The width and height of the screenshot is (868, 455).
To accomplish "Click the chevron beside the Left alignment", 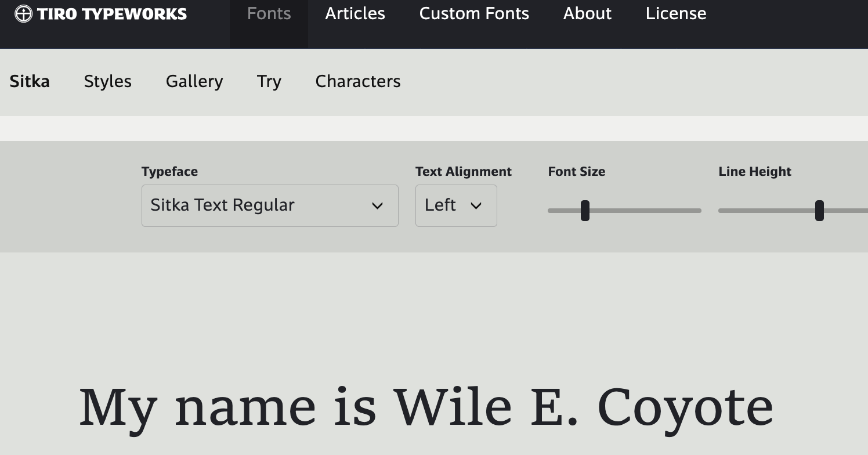I will pos(476,206).
